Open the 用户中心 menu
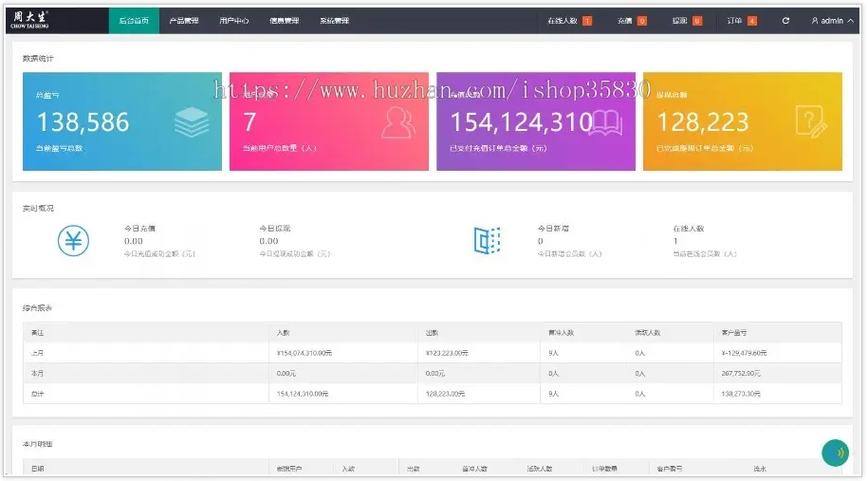 coord(233,21)
